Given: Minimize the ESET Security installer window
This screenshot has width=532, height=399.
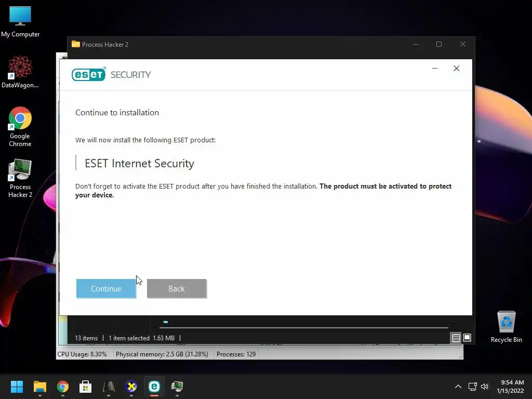Looking at the screenshot, I should tap(435, 69).
